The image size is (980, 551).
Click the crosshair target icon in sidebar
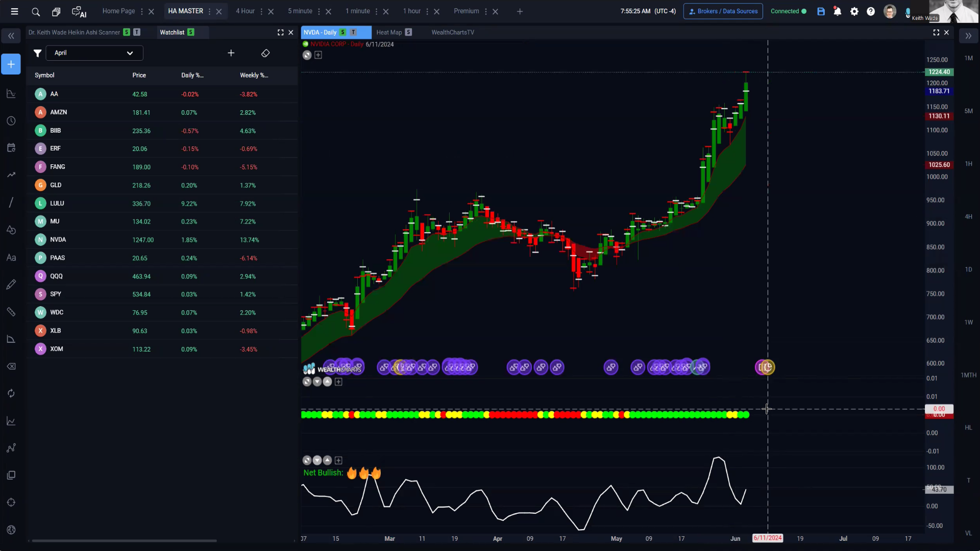(x=11, y=503)
